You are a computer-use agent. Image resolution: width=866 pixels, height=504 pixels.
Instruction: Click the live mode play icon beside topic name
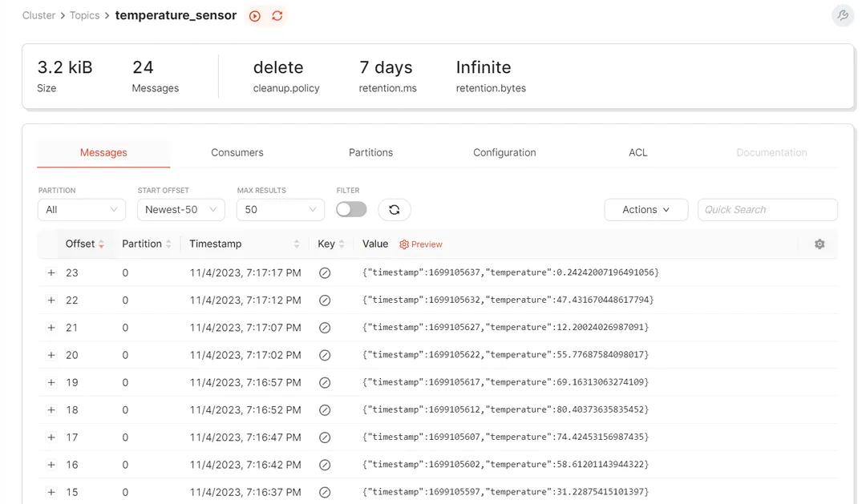click(x=254, y=15)
